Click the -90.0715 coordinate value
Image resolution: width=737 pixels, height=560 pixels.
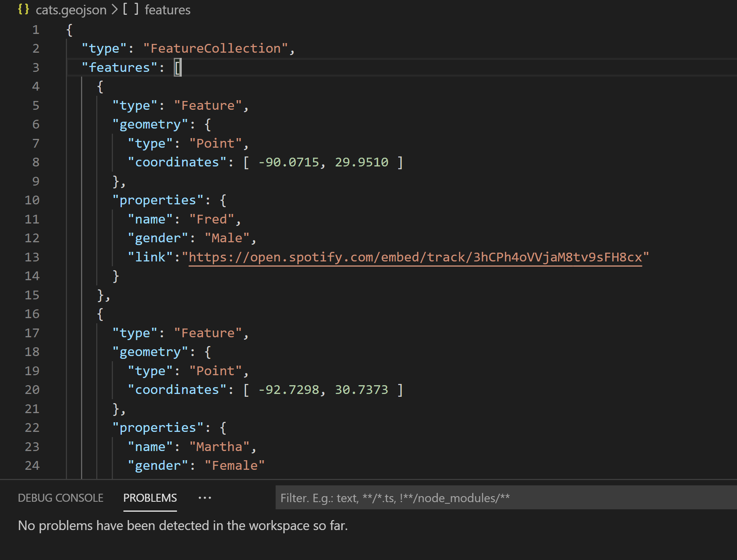tap(289, 162)
